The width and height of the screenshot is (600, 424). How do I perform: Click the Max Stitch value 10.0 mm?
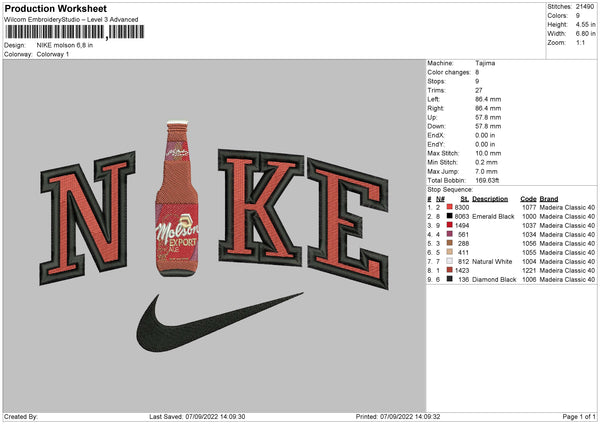pos(488,153)
